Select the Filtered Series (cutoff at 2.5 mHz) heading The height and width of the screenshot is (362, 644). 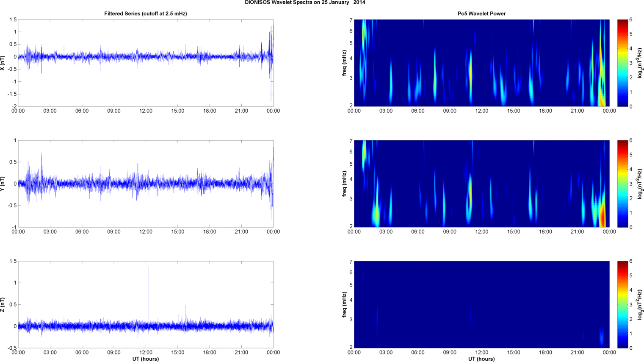point(146,14)
